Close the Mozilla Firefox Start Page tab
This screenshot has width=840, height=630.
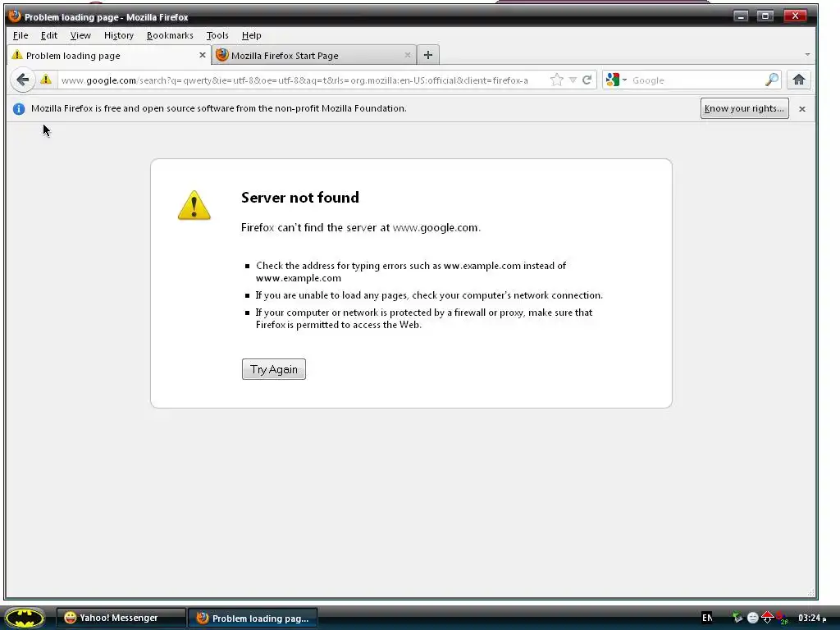point(408,55)
